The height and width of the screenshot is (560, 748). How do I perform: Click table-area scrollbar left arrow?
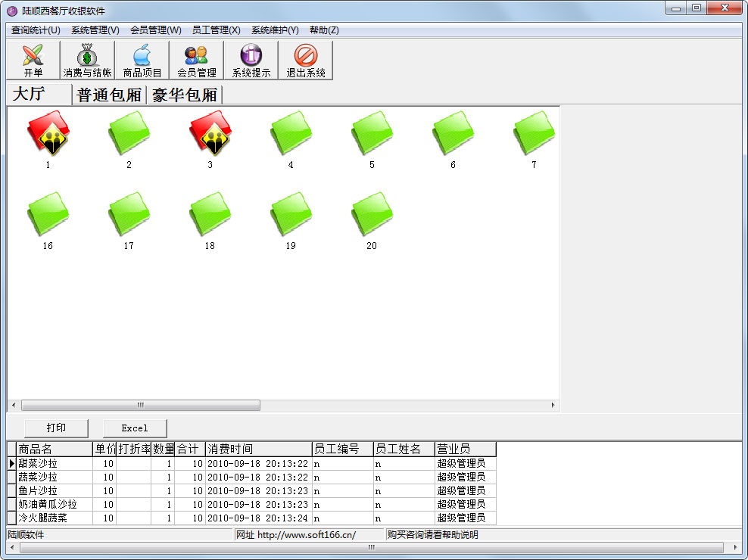[14, 405]
